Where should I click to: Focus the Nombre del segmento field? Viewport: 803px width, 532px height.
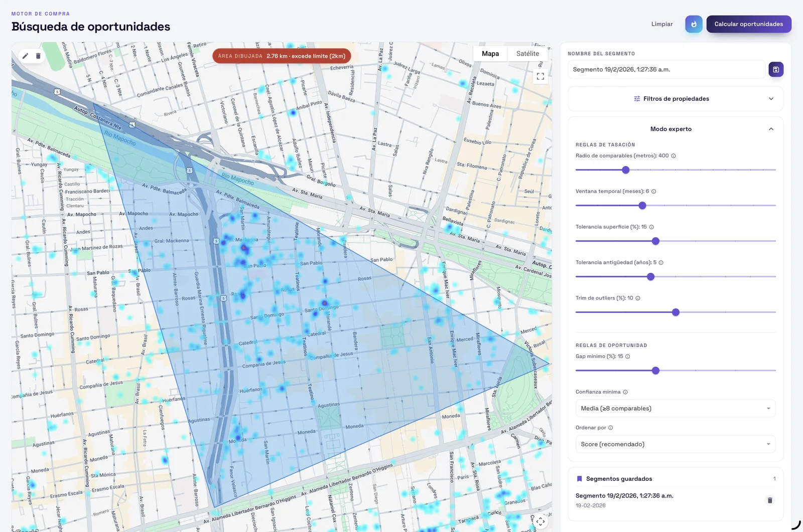666,70
